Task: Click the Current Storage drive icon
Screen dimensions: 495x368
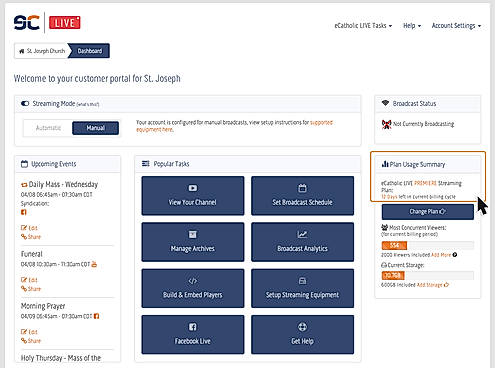Action: point(384,265)
